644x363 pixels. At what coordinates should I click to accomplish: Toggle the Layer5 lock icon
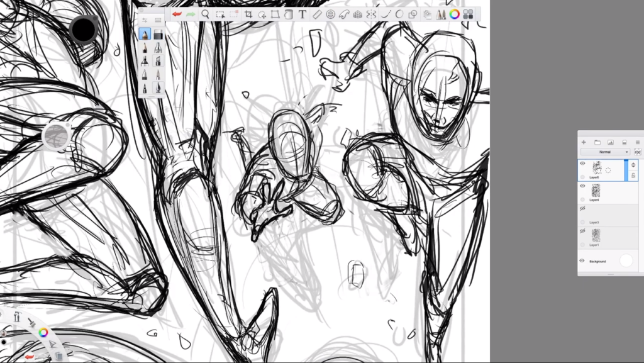point(633,176)
